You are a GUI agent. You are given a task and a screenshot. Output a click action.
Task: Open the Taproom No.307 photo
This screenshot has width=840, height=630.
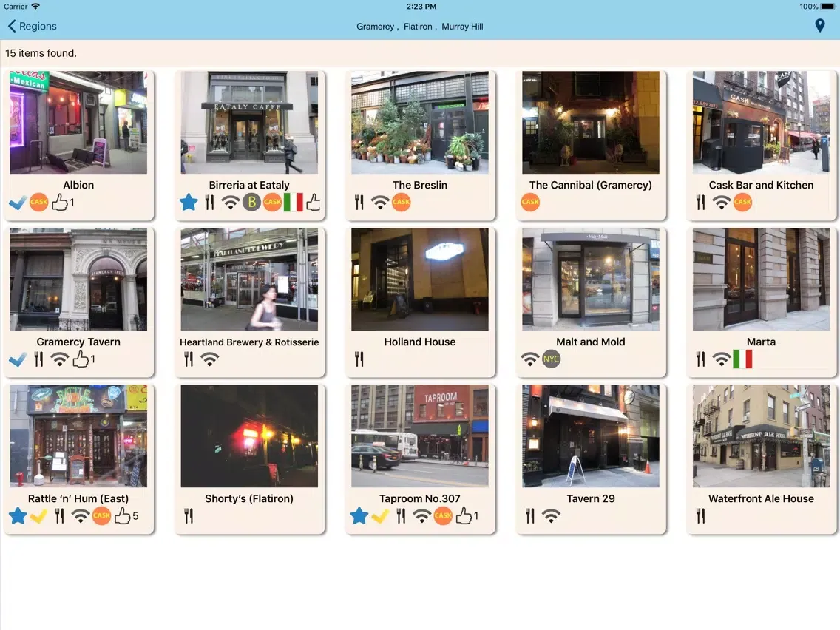point(420,436)
